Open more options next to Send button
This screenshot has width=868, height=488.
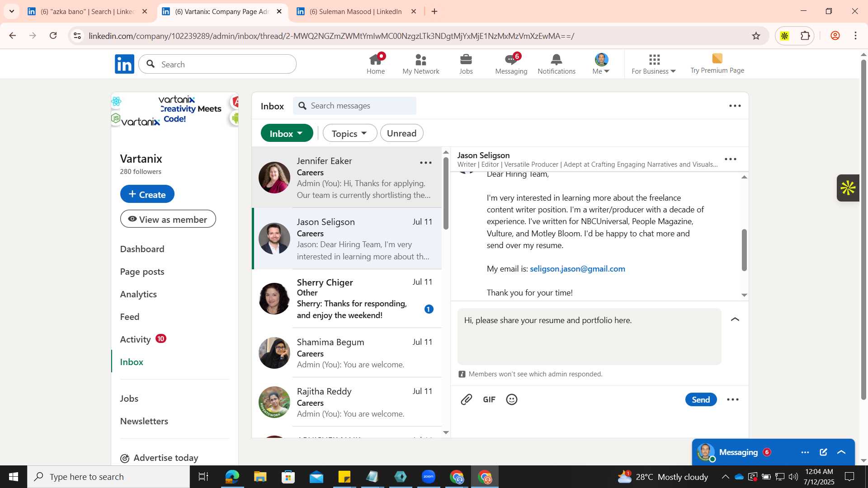[x=733, y=399]
